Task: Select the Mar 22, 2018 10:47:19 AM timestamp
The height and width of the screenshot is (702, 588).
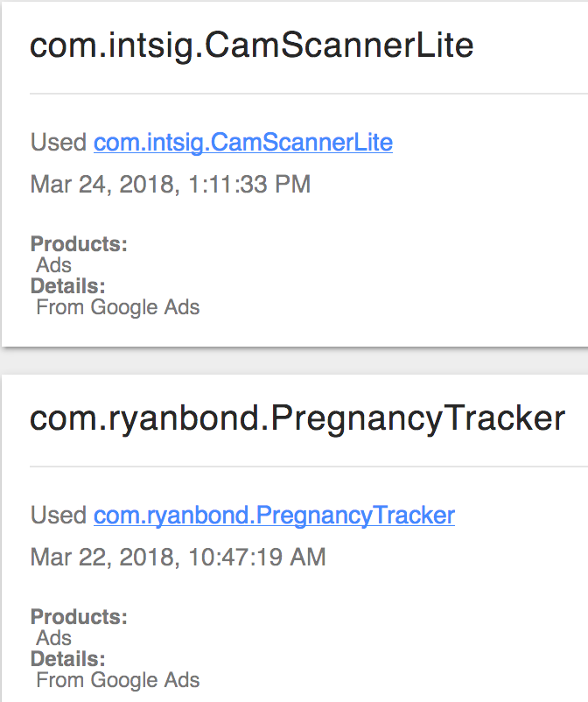Action: click(178, 558)
